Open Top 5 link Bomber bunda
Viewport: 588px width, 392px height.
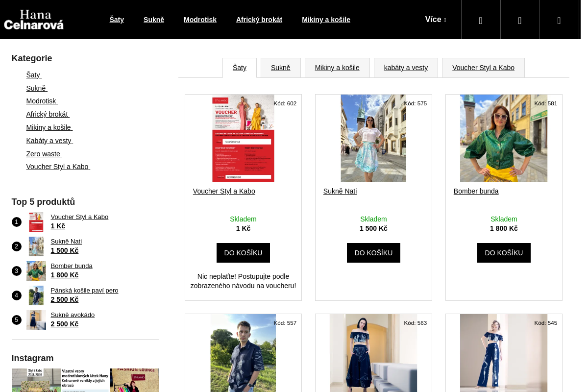72,266
